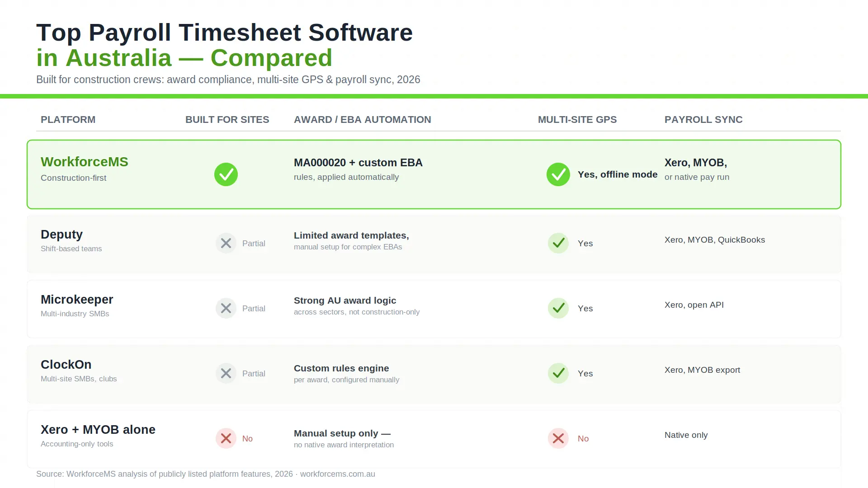Click the grey X icon in Microkeeper row
This screenshot has height=488, width=868.
click(226, 308)
